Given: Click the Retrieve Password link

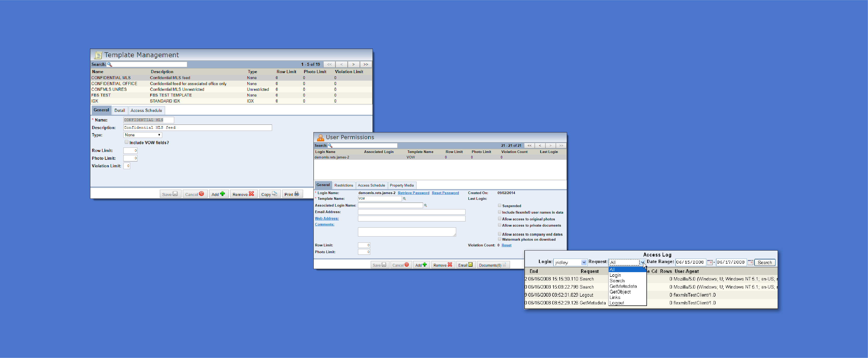Looking at the screenshot, I should 413,193.
